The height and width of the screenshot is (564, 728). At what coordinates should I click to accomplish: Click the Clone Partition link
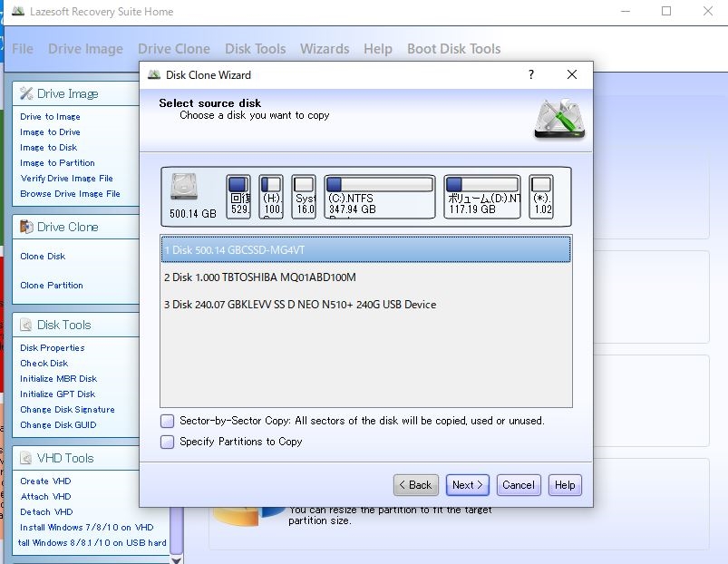[x=52, y=285]
